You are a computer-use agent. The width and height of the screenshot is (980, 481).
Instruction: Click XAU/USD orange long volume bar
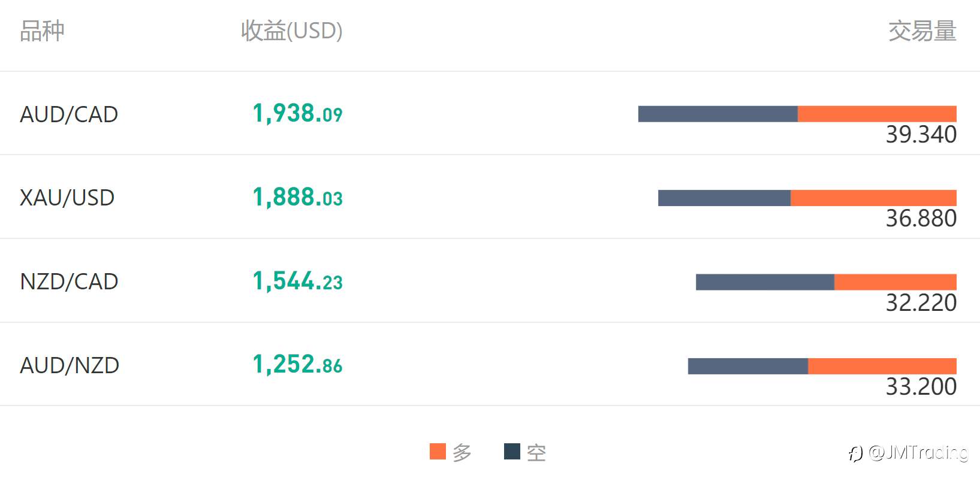click(x=873, y=198)
